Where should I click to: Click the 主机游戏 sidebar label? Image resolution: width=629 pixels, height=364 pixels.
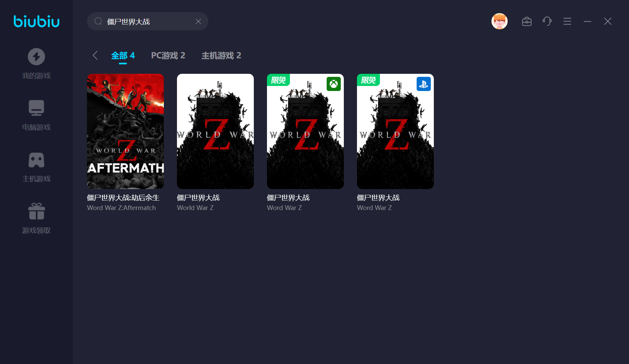coord(36,179)
